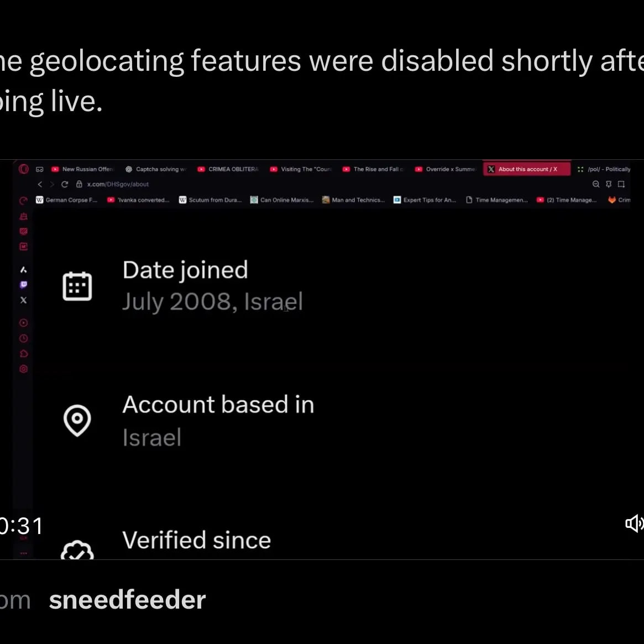
Task: Click the pin icon in address bar
Action: pos(609,184)
